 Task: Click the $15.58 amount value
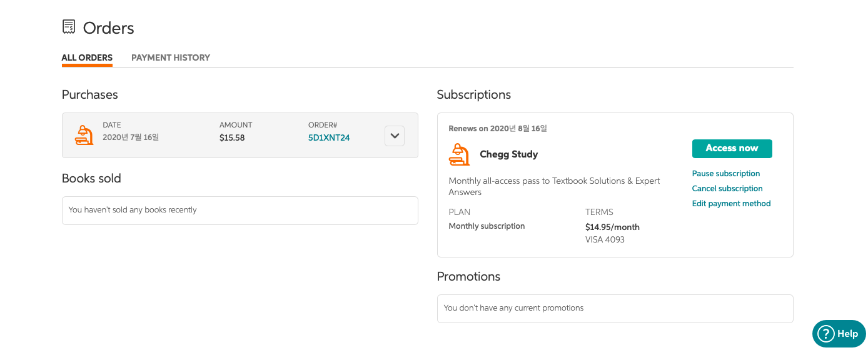pos(232,137)
